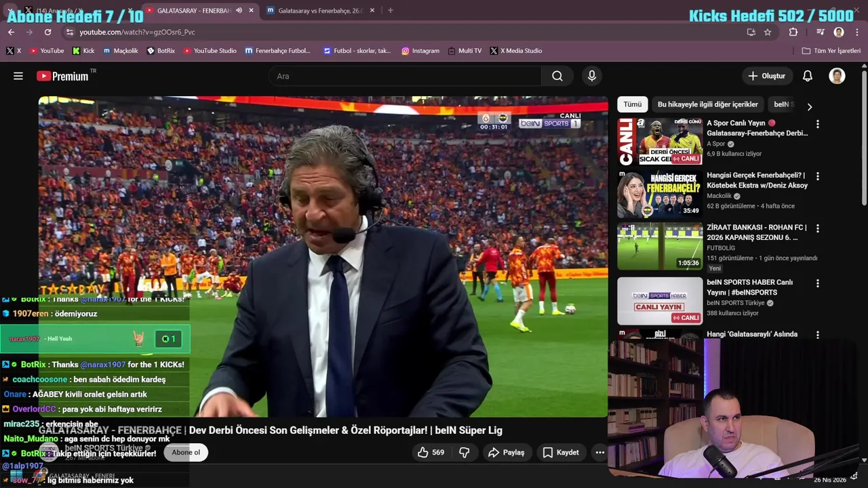The image size is (868, 488).
Task: Open the BotRix bookmark
Action: click(x=161, y=51)
